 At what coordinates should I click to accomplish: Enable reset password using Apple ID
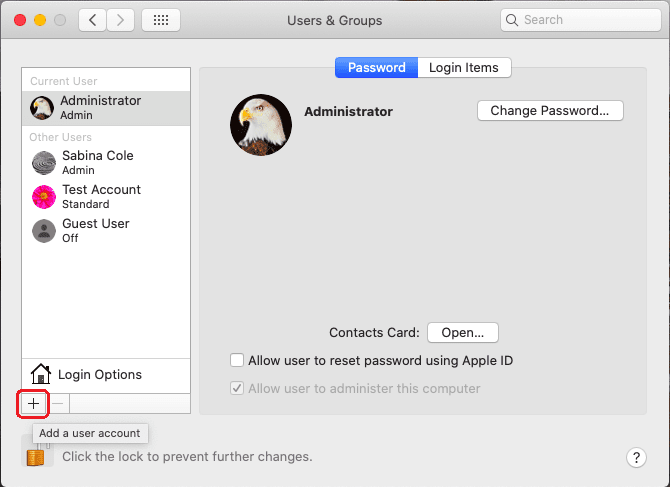click(237, 360)
